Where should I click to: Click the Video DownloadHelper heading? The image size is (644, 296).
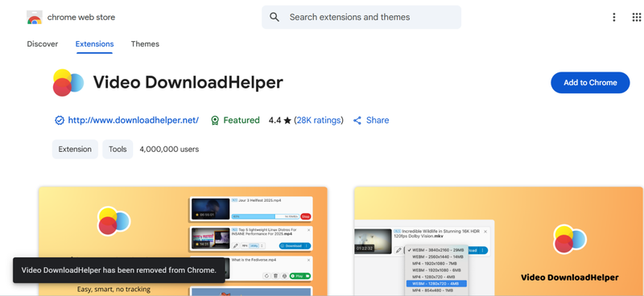[188, 83]
